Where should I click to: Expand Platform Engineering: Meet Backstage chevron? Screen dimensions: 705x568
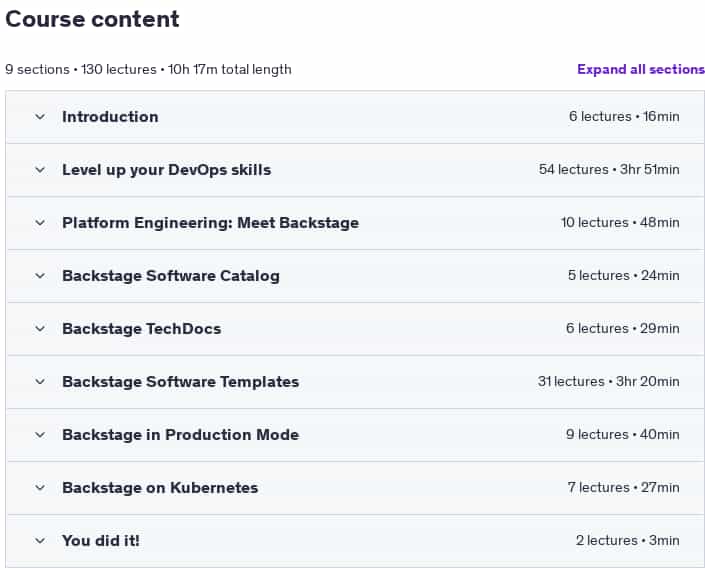(x=40, y=223)
